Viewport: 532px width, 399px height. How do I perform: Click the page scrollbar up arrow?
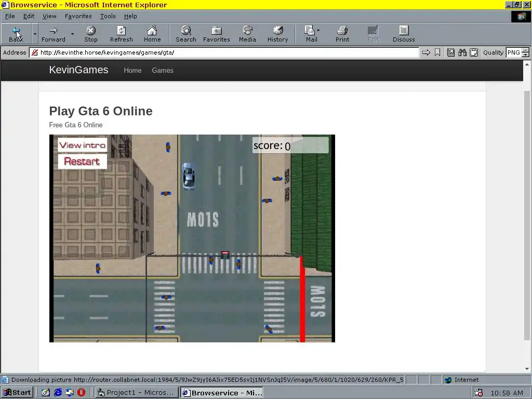tap(527, 64)
